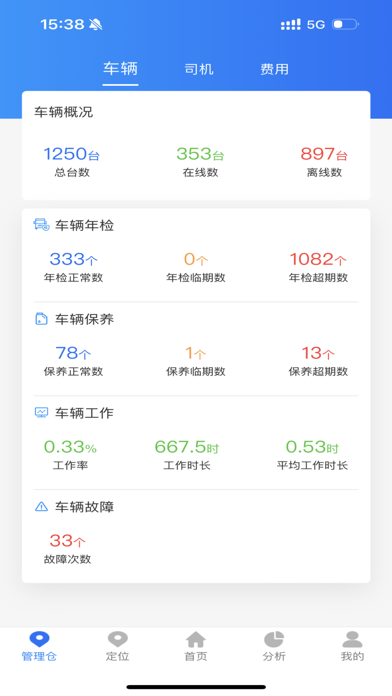Open 1个 保养临期数

(196, 361)
